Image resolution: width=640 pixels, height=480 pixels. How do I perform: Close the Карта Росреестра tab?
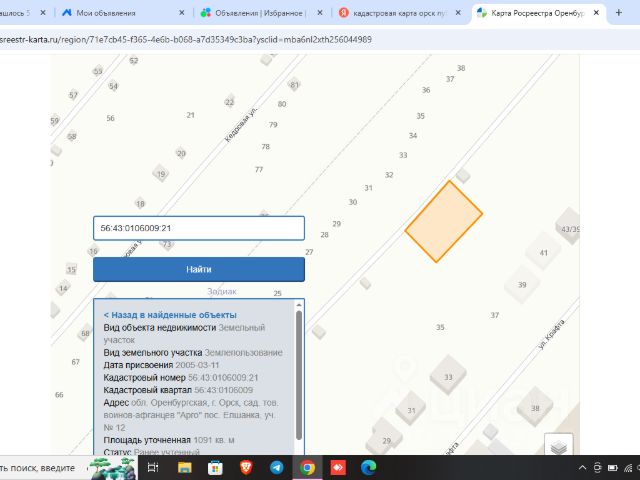coord(596,13)
